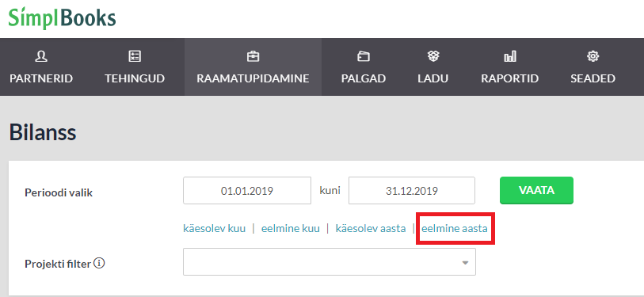The height and width of the screenshot is (297, 644).
Task: Click the green VAATA button
Action: click(x=536, y=190)
